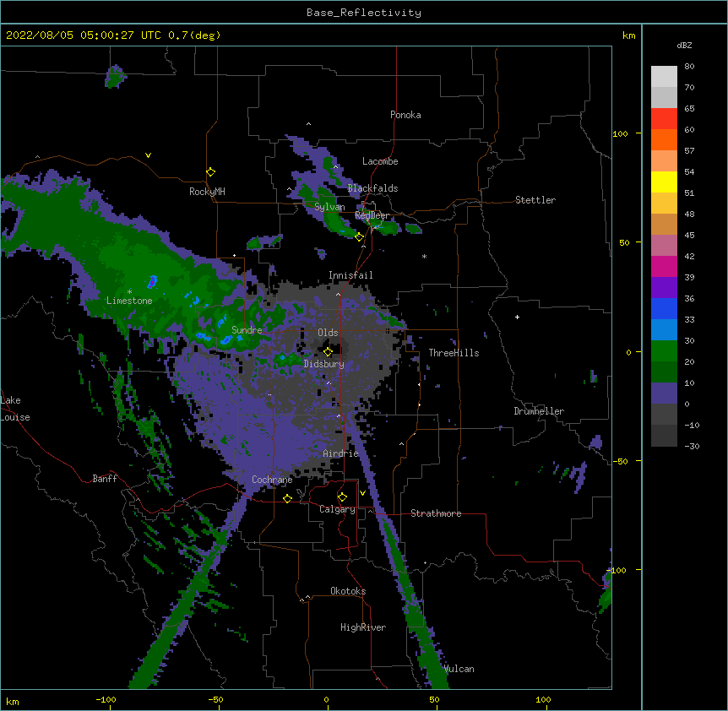This screenshot has height=711, width=728.
Task: Select the Blackfalds city label
Action: 372,188
